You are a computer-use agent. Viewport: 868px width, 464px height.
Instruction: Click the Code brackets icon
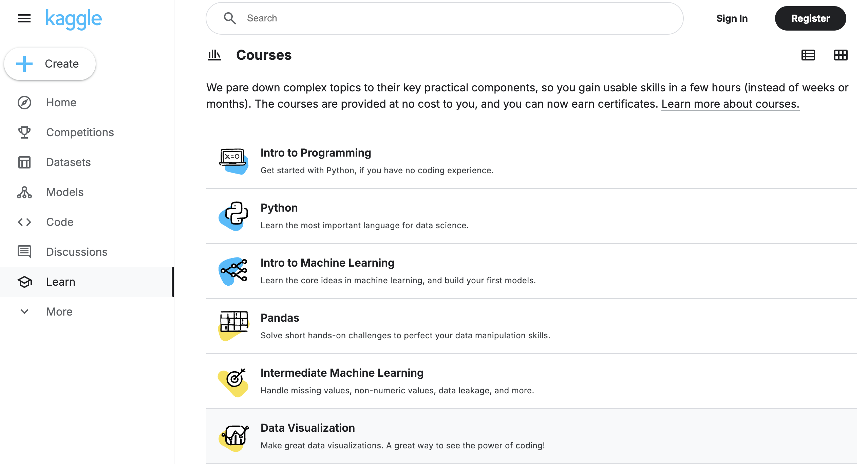coord(24,222)
